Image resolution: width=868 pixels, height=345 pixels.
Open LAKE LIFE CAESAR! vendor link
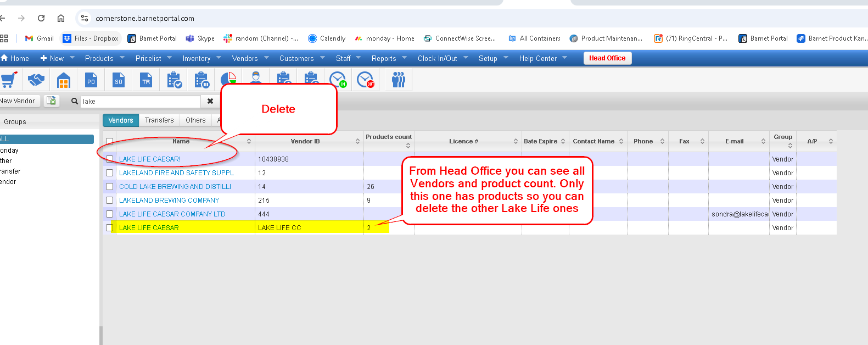[150, 159]
